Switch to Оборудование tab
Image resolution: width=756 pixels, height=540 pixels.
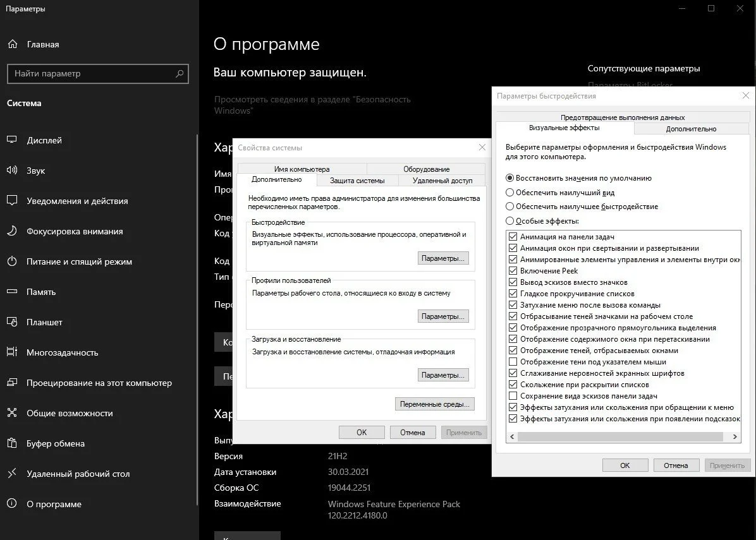426,169
